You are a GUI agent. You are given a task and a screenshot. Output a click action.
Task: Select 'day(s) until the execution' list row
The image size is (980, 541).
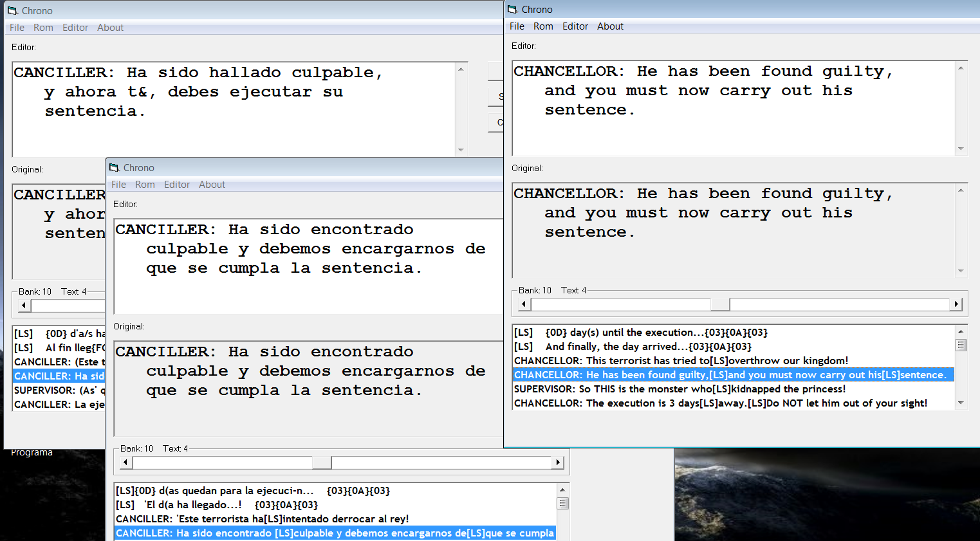pyautogui.click(x=734, y=333)
